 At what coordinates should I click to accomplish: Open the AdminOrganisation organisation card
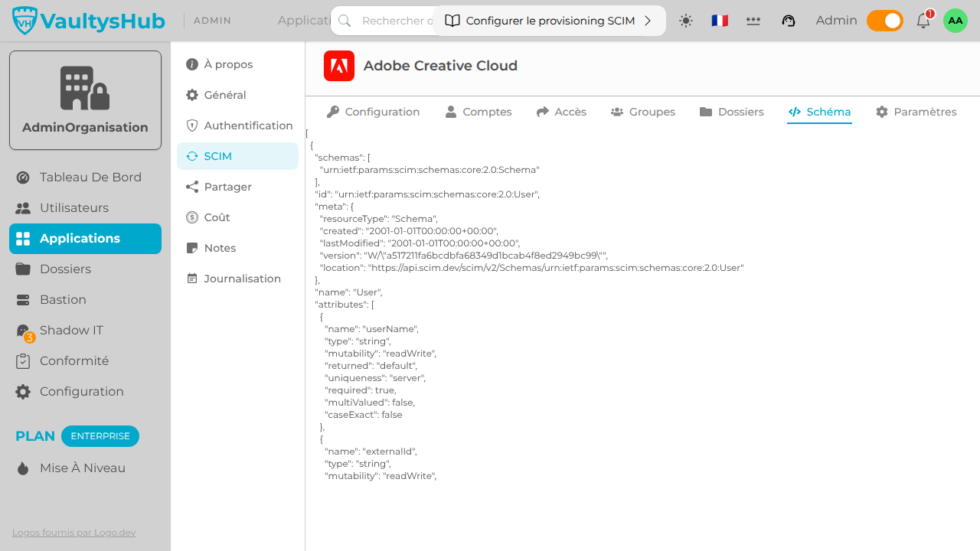click(85, 100)
